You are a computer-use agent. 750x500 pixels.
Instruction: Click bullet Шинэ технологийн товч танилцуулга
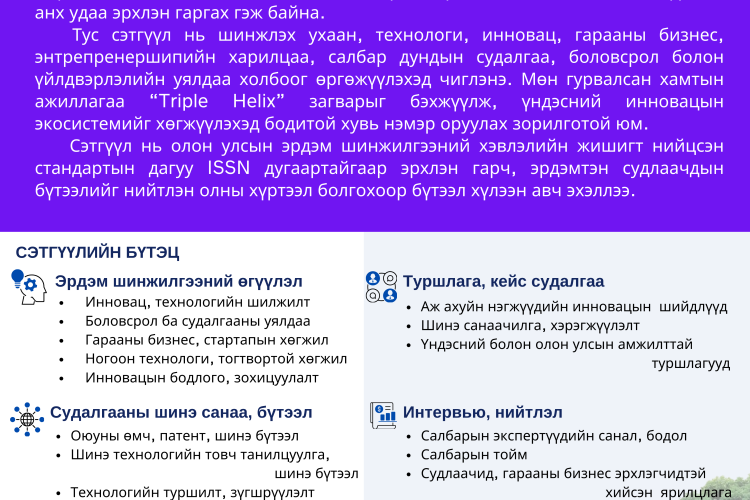point(200,454)
